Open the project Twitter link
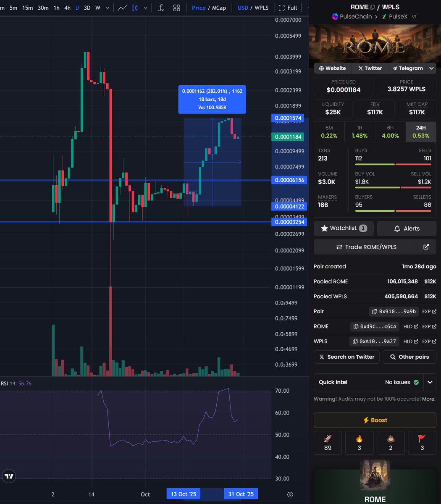The height and width of the screenshot is (504, 441). pyautogui.click(x=370, y=68)
